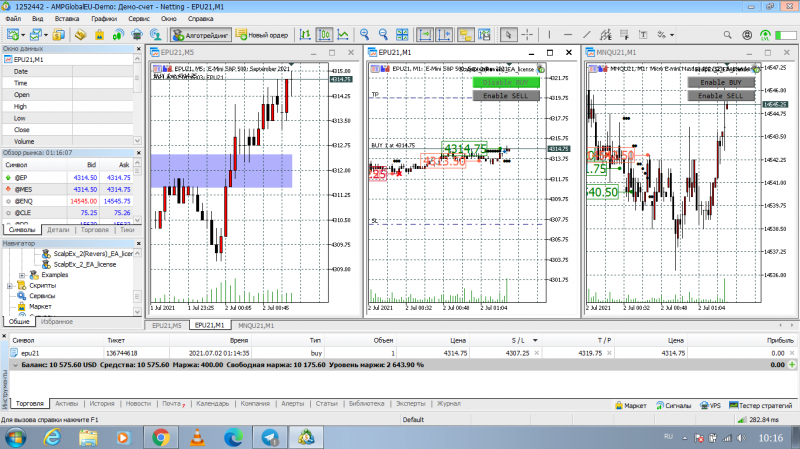800x449 pixels.
Task: Zoom in on the chart
Action: point(364,35)
